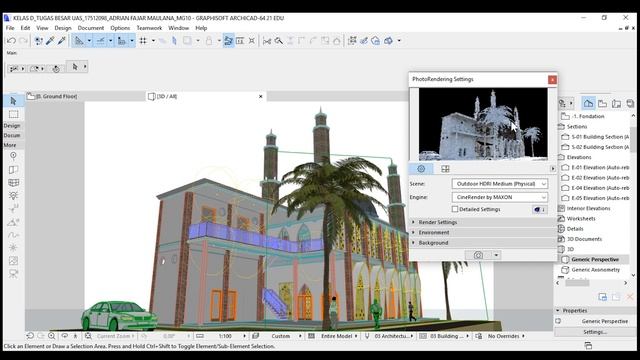Image resolution: width=640 pixels, height=360 pixels.
Task: Switch to the settings gear tab in PhotoRendering
Action: (x=421, y=169)
